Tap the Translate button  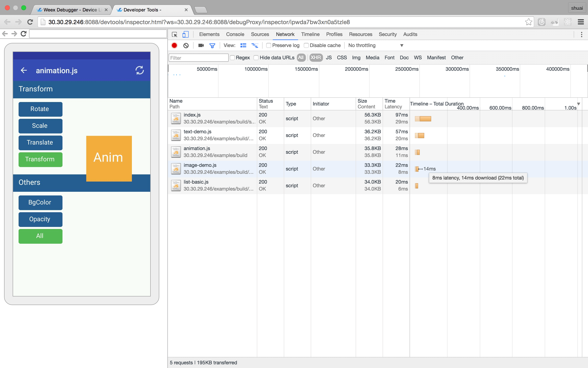40,143
